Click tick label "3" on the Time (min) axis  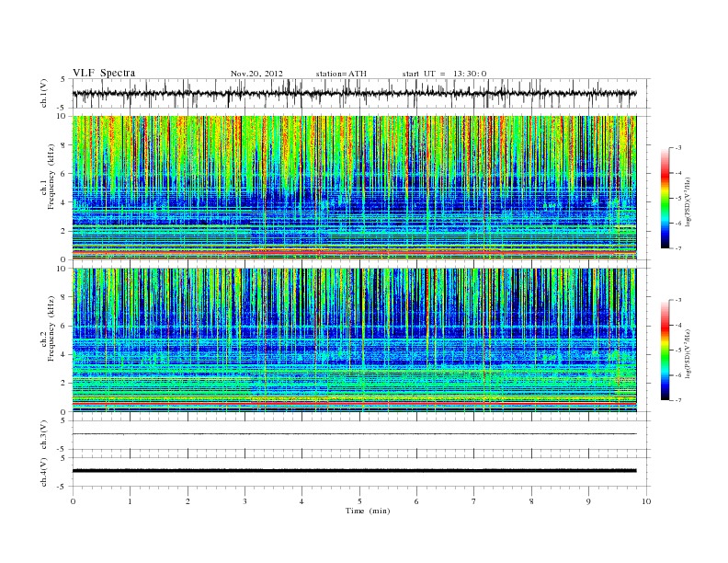[x=245, y=501]
